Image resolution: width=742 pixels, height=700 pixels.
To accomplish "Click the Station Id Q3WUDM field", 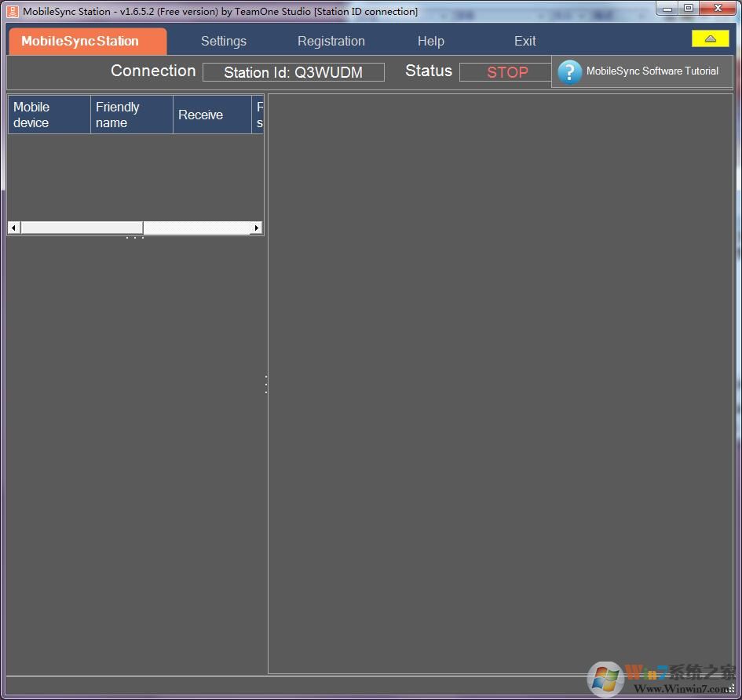I will click(294, 72).
